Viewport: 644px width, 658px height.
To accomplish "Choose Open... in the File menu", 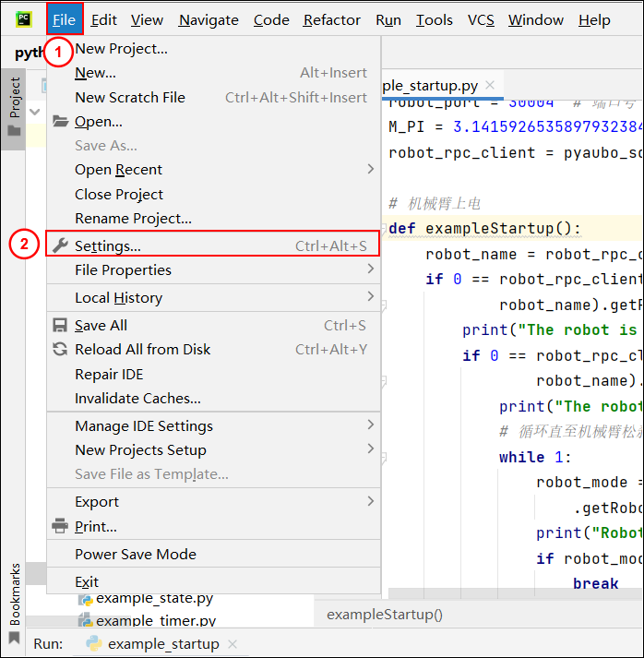I will (x=213, y=122).
